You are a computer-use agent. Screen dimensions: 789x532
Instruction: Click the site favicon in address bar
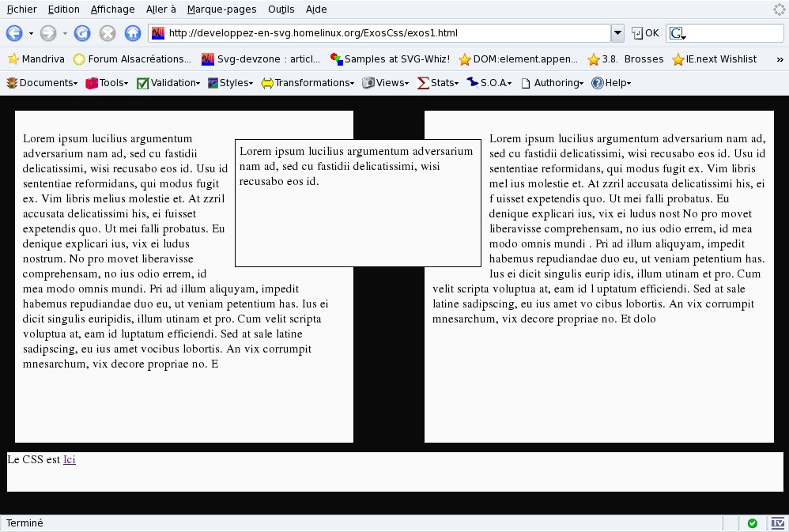click(158, 33)
